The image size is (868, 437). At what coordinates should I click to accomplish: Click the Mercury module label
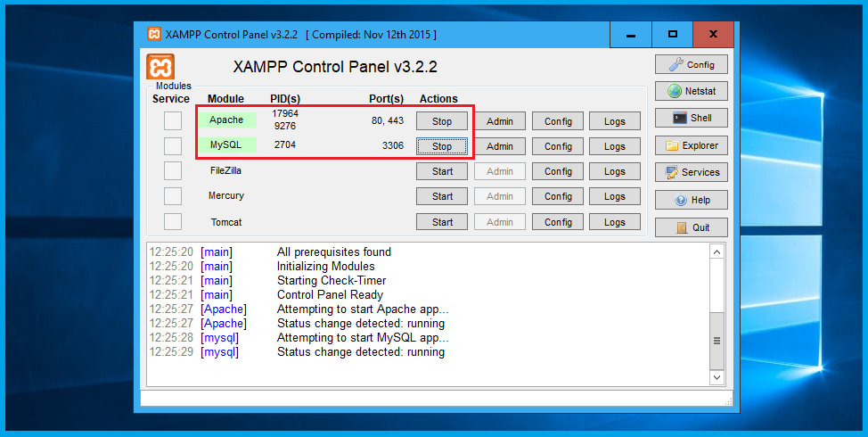(x=225, y=195)
